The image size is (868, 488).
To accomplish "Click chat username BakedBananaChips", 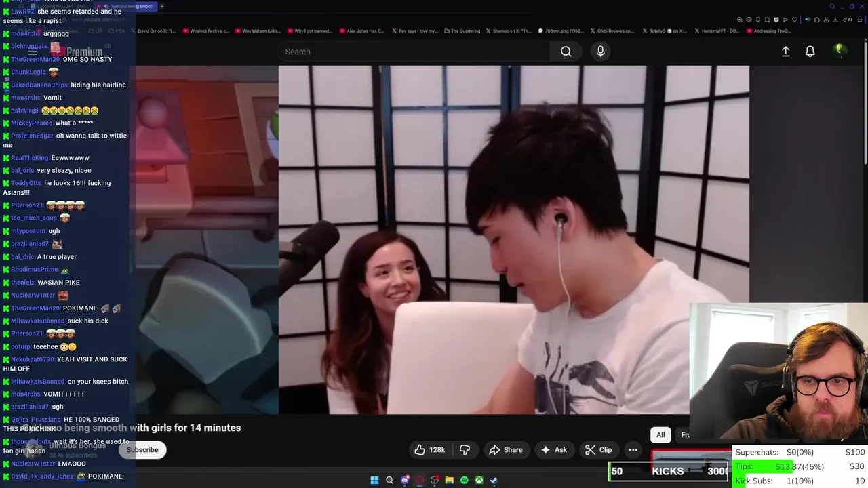I will (x=39, y=85).
